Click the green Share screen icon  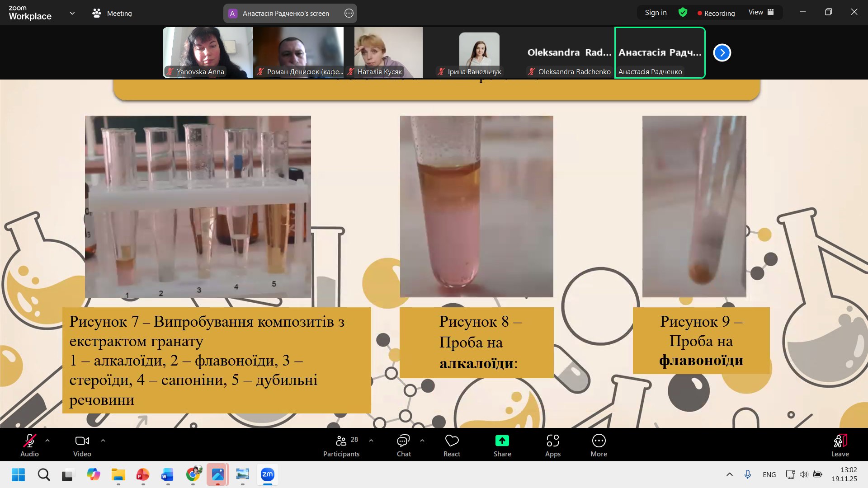[502, 441]
